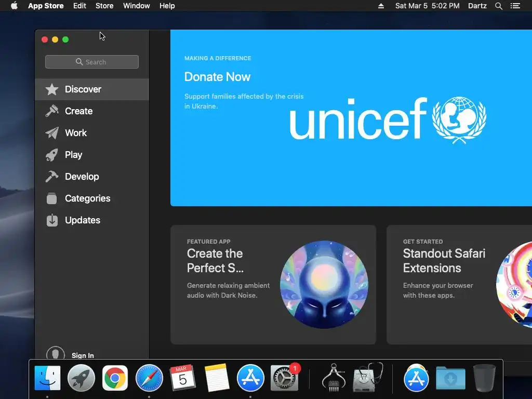Open the Safari Extensions colorful artwork
This screenshot has width=532, height=399.
(x=514, y=285)
